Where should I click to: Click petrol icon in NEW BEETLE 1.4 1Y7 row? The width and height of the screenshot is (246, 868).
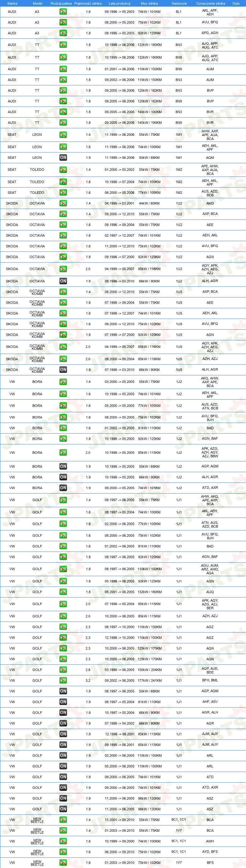coord(63,830)
